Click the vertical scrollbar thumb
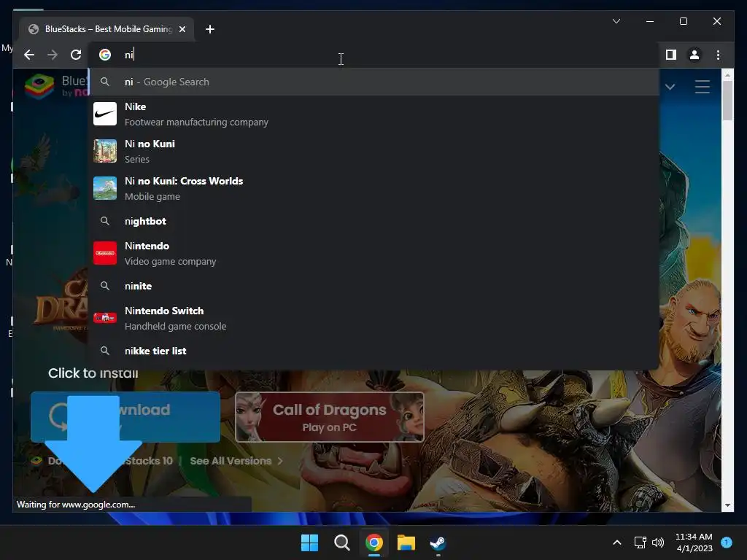This screenshot has width=747, height=560. click(727, 101)
